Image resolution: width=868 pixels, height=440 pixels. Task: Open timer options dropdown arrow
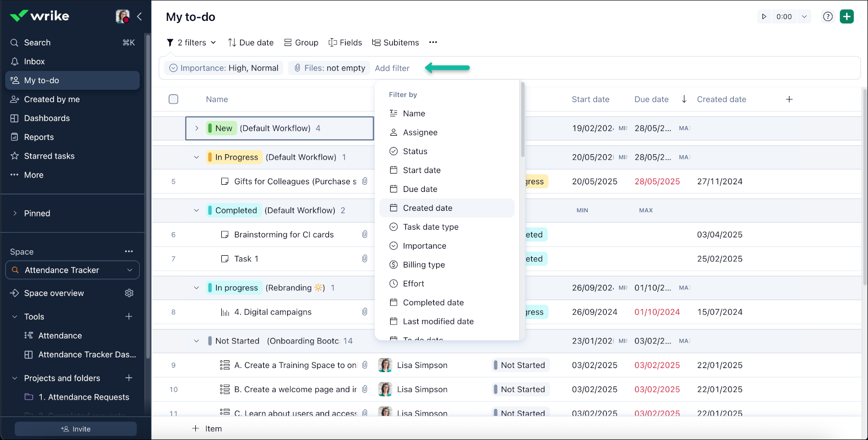(x=804, y=16)
